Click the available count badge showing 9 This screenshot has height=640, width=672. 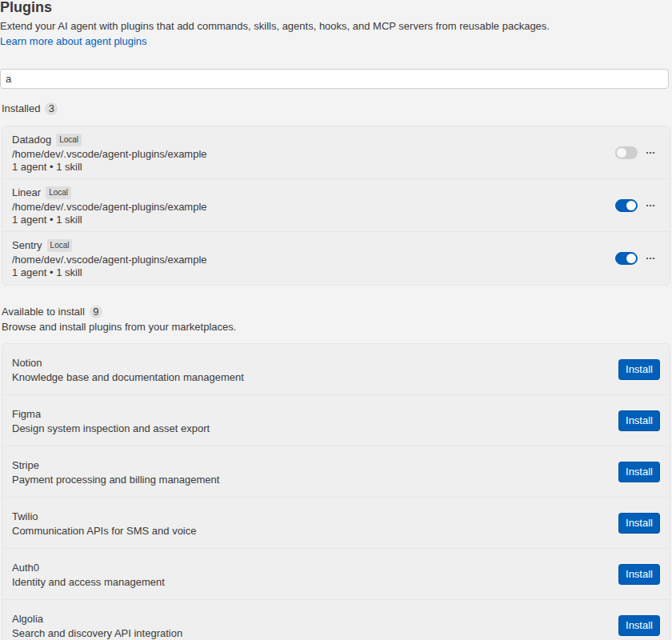tap(96, 312)
